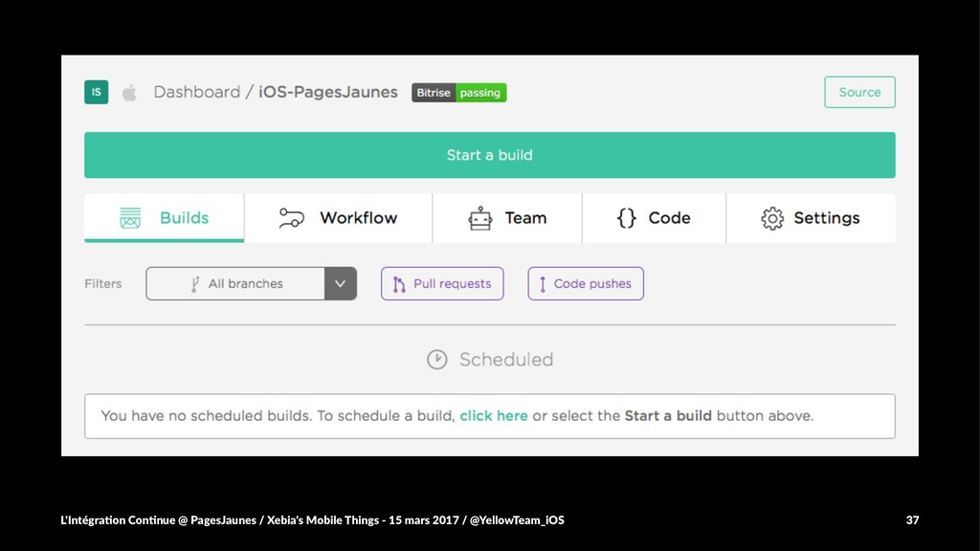This screenshot has height=551, width=980.
Task: Click the Code curly braces icon
Action: (x=626, y=218)
